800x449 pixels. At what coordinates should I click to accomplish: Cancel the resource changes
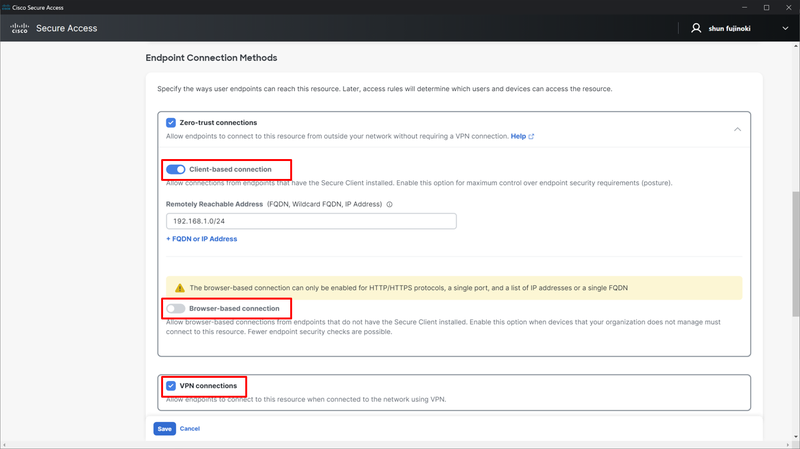pyautogui.click(x=190, y=429)
